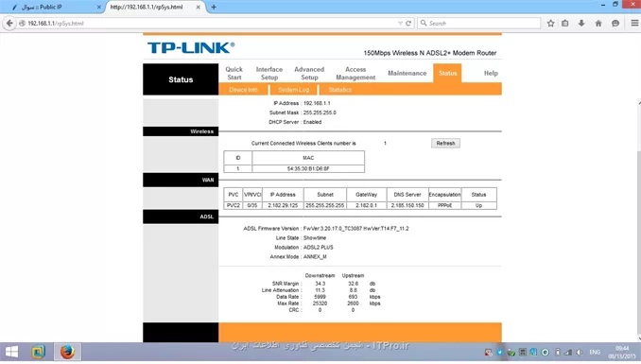Bookmark this page with the star icon

(550, 24)
